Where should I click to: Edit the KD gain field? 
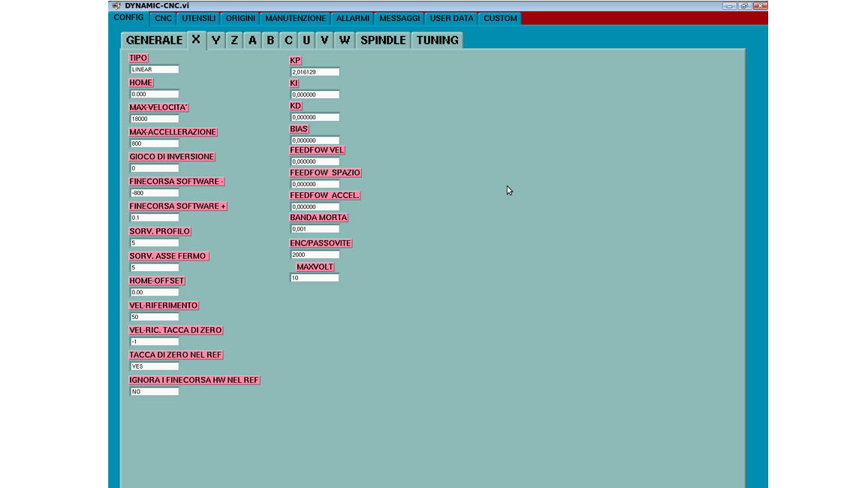[x=315, y=117]
